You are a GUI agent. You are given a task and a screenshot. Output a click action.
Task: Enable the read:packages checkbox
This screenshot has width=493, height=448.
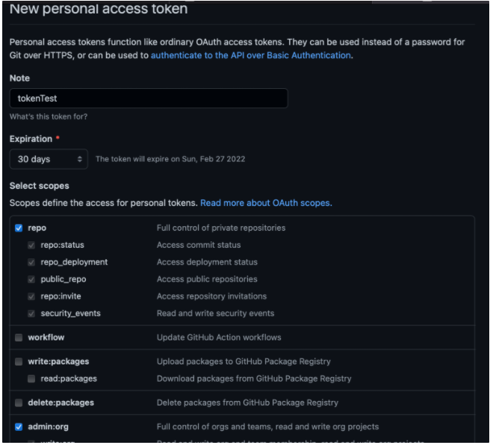(x=31, y=379)
